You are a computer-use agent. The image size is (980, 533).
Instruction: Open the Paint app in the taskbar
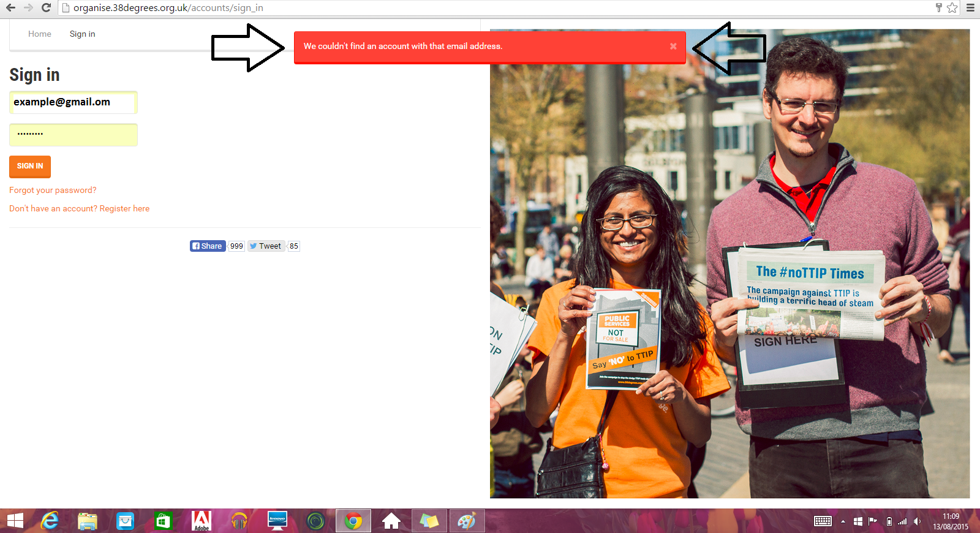coord(467,521)
